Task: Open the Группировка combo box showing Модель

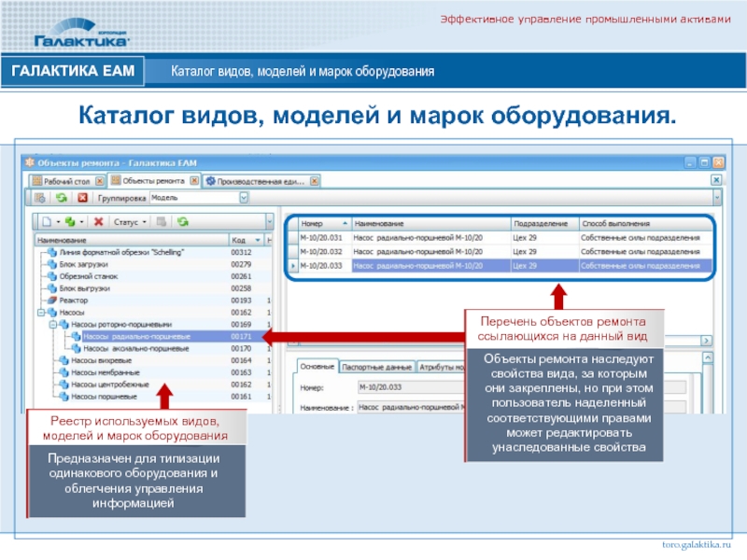Action: pyautogui.click(x=244, y=198)
